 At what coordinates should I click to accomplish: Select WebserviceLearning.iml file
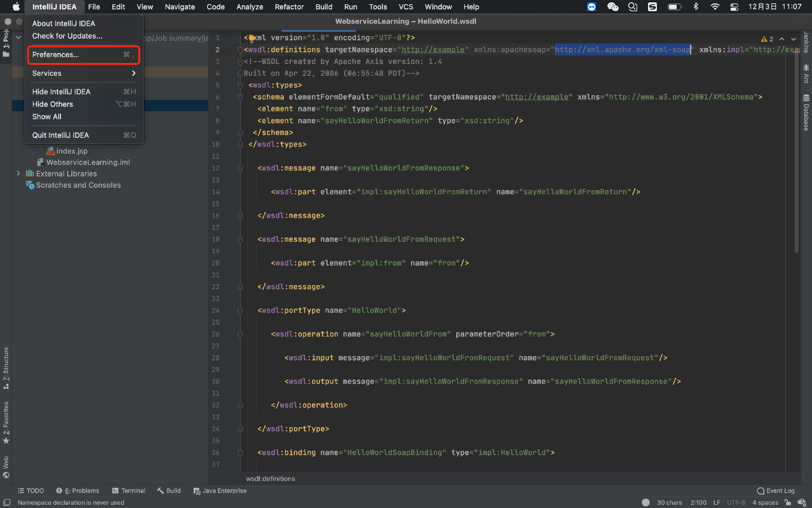click(x=84, y=162)
